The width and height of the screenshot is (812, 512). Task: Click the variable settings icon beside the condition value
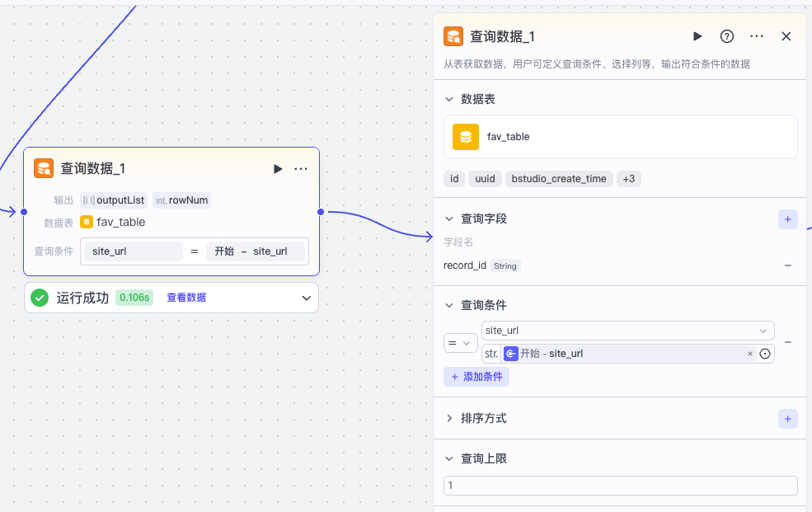click(x=765, y=353)
